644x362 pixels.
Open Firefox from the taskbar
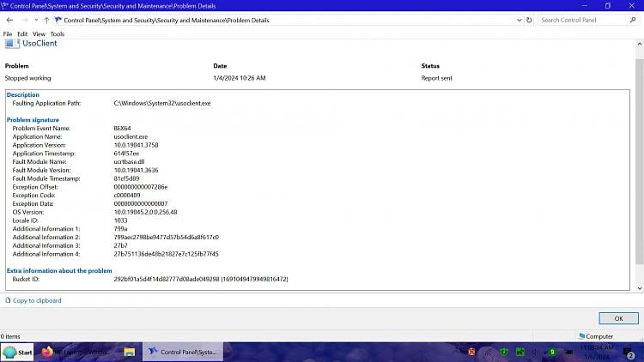tap(47, 353)
